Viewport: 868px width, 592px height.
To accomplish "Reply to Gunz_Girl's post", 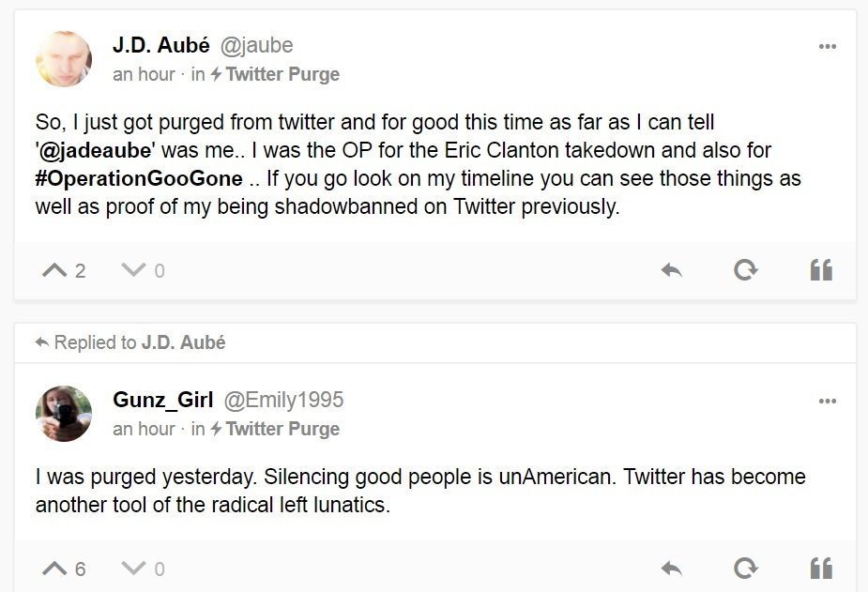I will pyautogui.click(x=671, y=569).
